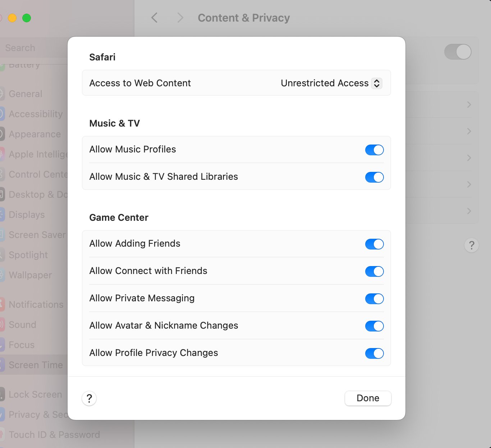This screenshot has height=448, width=491.
Task: Open General settings in the sidebar
Action: [34, 94]
